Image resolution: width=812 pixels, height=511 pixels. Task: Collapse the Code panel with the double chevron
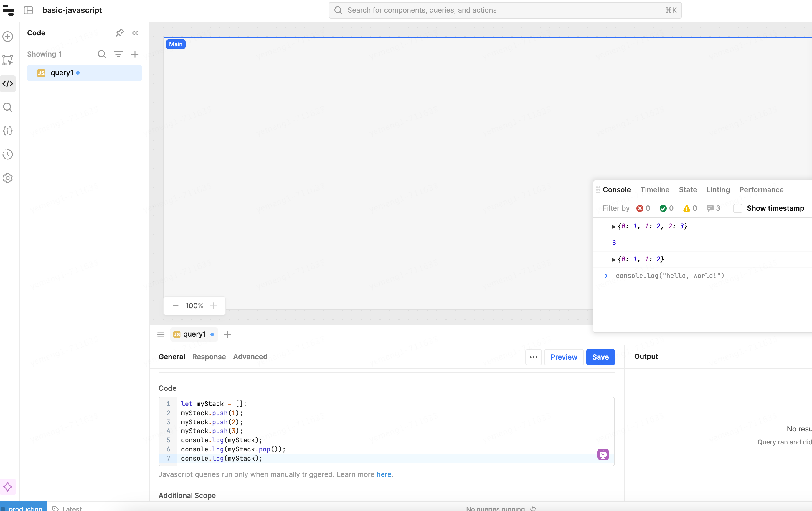tap(135, 33)
